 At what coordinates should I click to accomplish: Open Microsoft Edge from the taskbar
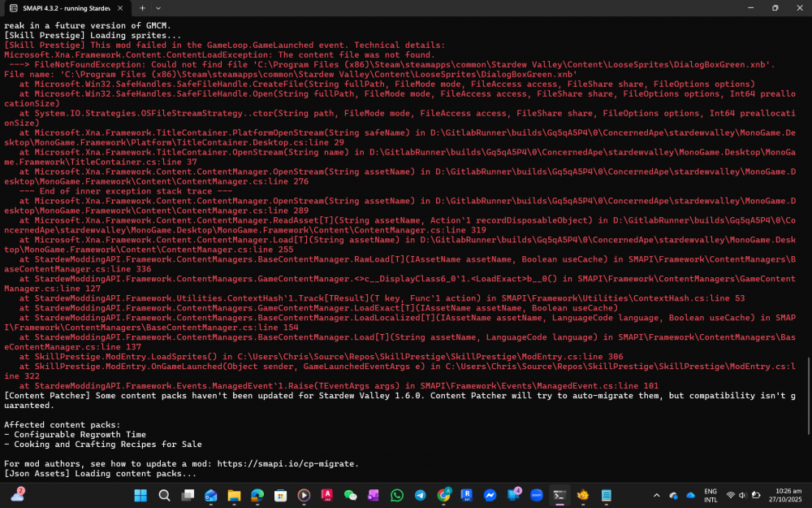point(257,495)
